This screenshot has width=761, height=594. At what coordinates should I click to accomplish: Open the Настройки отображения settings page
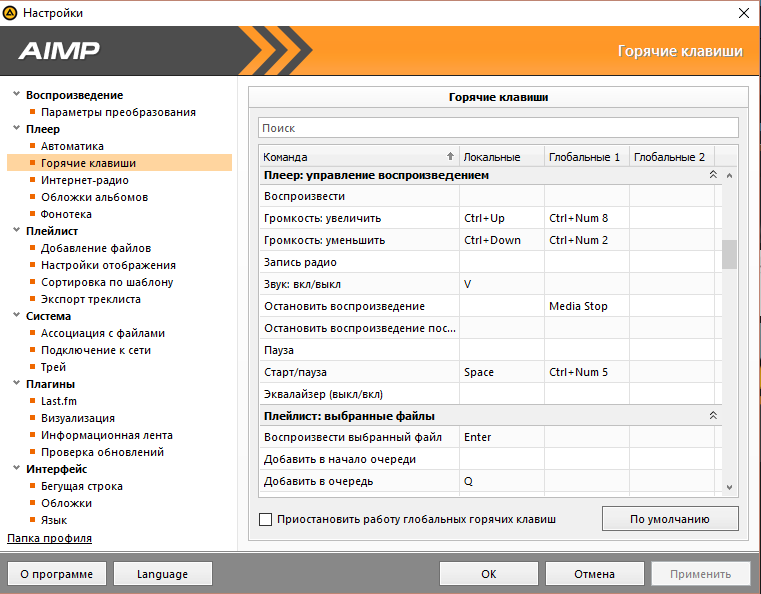coord(108,265)
